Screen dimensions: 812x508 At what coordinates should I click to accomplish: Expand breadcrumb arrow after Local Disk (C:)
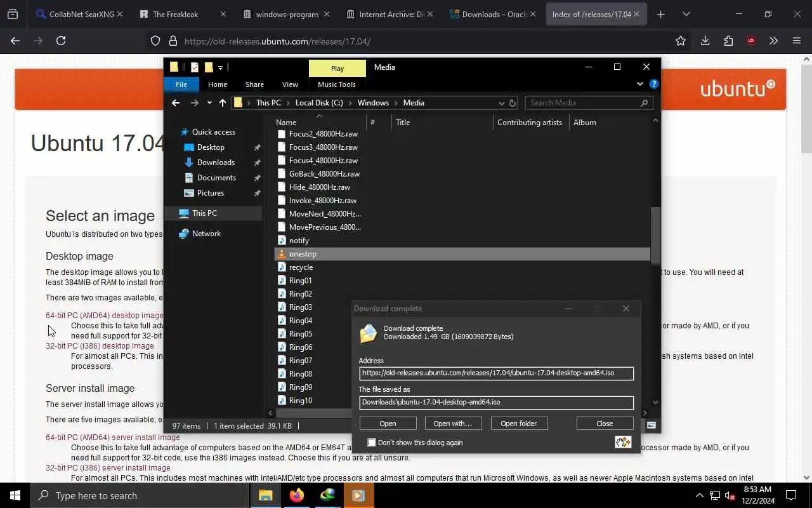coord(350,103)
